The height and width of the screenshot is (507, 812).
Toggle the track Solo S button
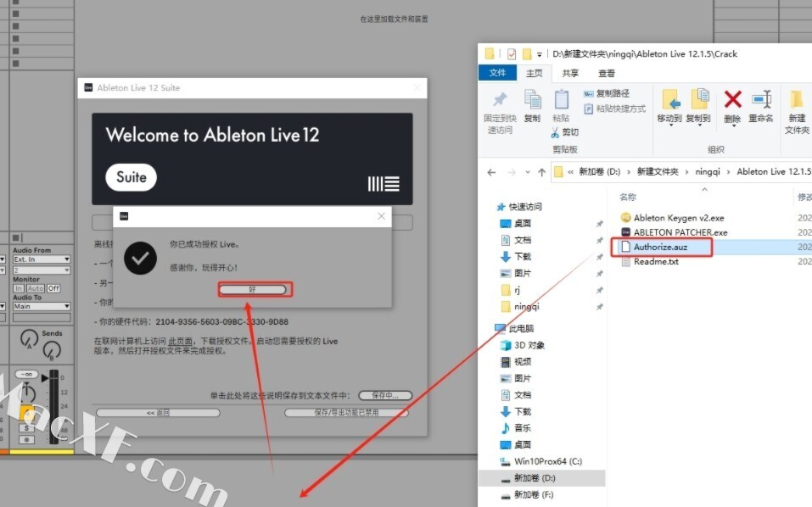point(27,428)
